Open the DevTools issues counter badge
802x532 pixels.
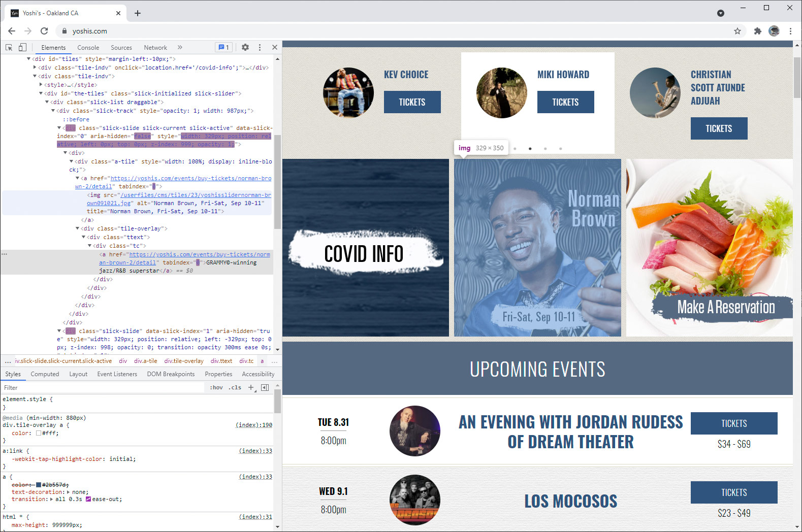click(x=223, y=47)
